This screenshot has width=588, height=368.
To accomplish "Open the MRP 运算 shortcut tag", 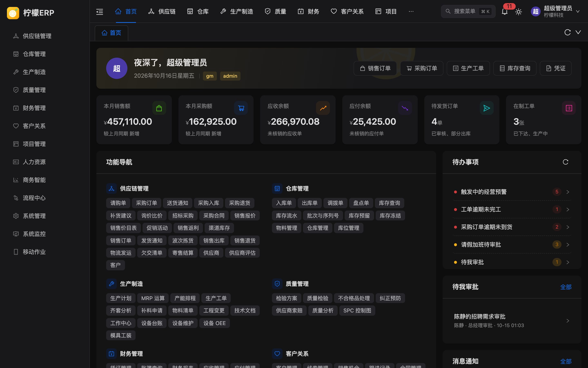I will coord(153,298).
